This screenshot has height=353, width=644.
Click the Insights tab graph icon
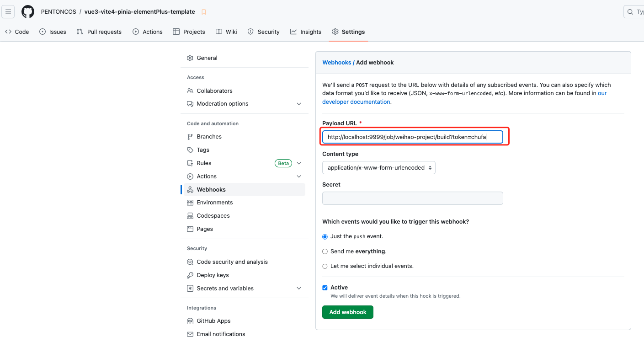click(x=293, y=32)
